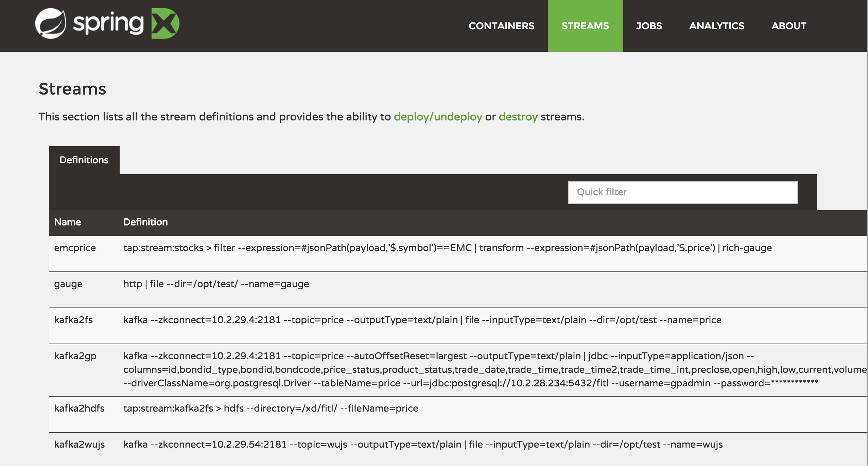Select the Definitions tab

coord(84,160)
